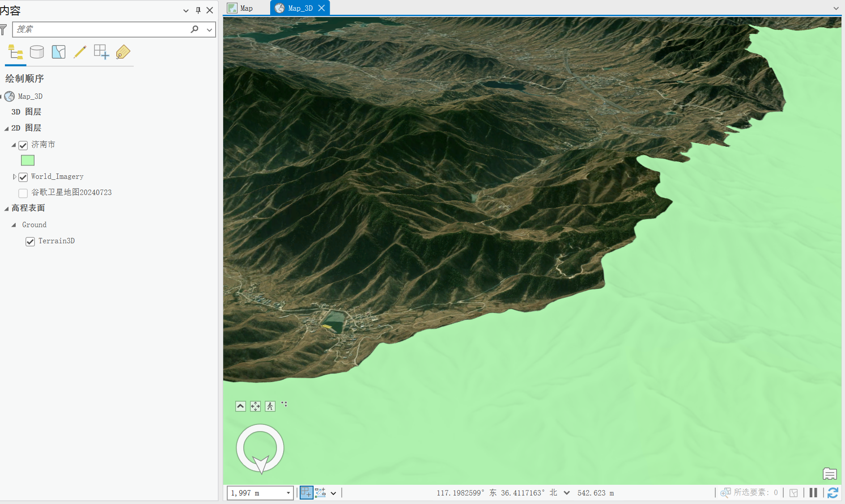Select the List By Data Source icon
Image resolution: width=845 pixels, height=504 pixels.
pos(37,52)
